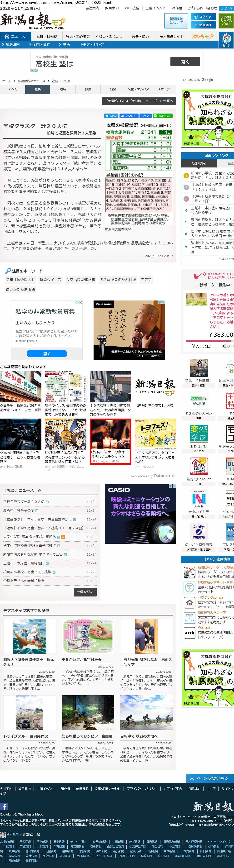Expand the 全国・世界 submenu chevron
Screen dimensions: 234x868
[x=60, y=44]
